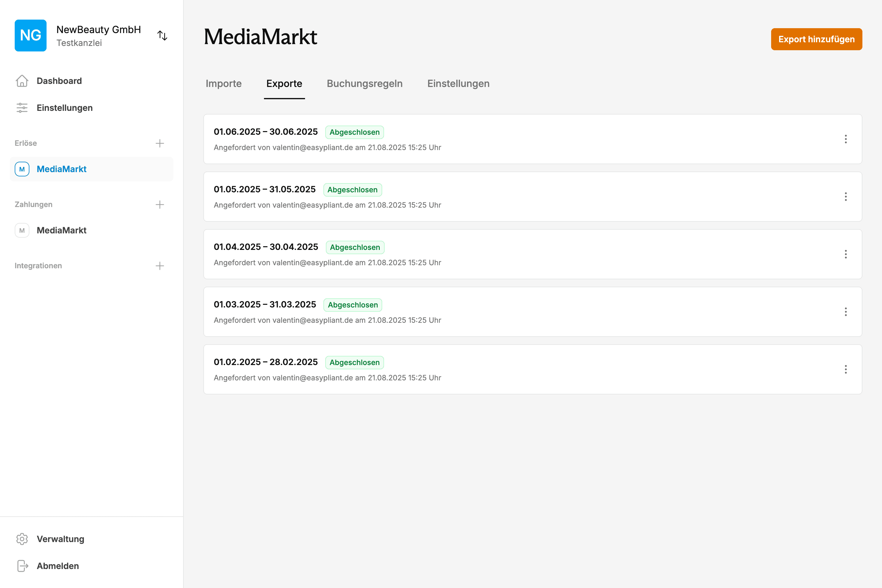Switch to the Importe tab
This screenshot has width=882, height=588.
[x=224, y=84]
